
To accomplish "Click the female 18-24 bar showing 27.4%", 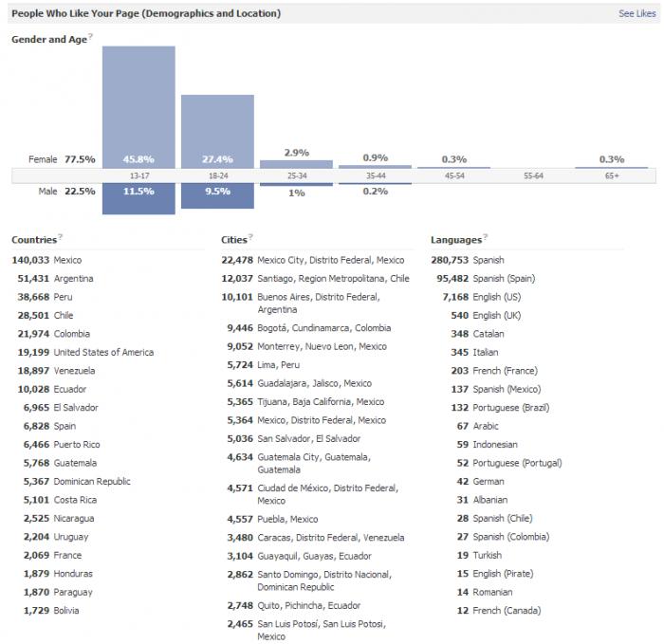I will click(217, 131).
